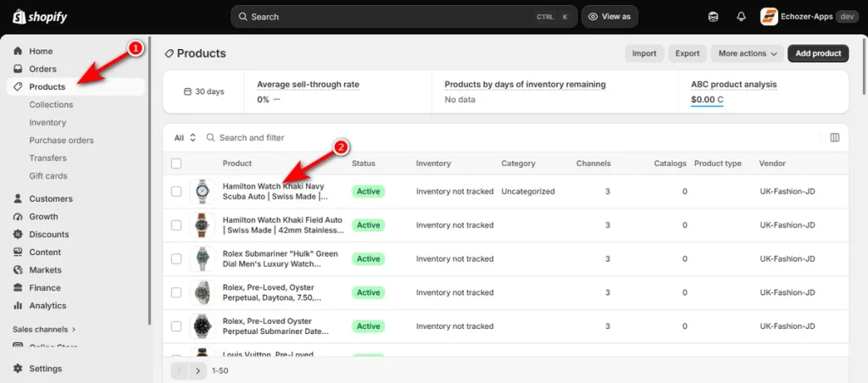The image size is (868, 383).
Task: Select the Hamilton Khaki Navy Scuba checkbox
Action: [x=176, y=191]
